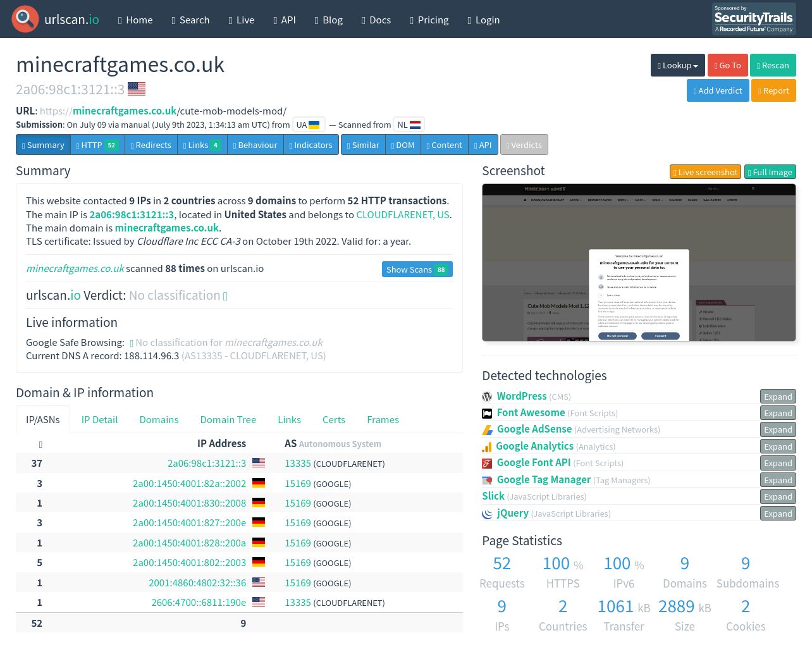Screen dimensions: 812x647
Task: Expand the Slick library details
Action: [x=778, y=496]
